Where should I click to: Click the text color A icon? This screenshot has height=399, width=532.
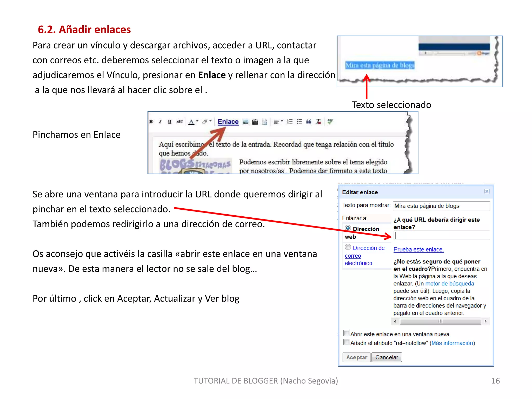[191, 122]
